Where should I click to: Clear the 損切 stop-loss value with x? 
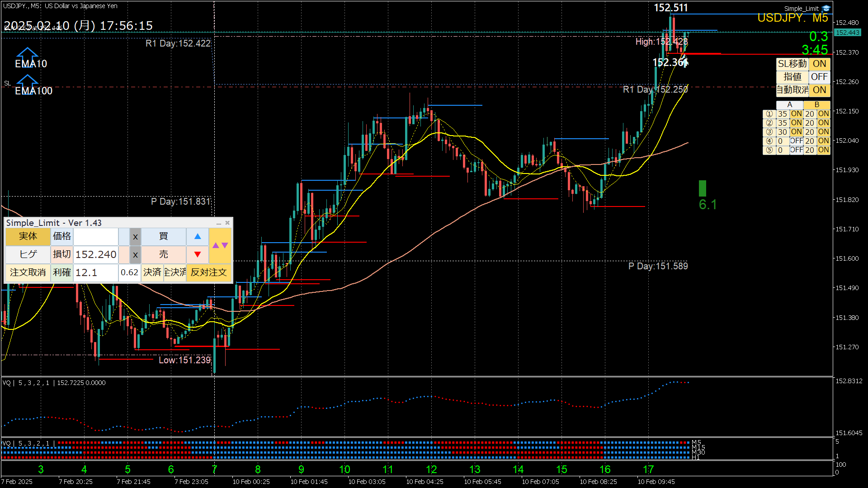tap(135, 254)
